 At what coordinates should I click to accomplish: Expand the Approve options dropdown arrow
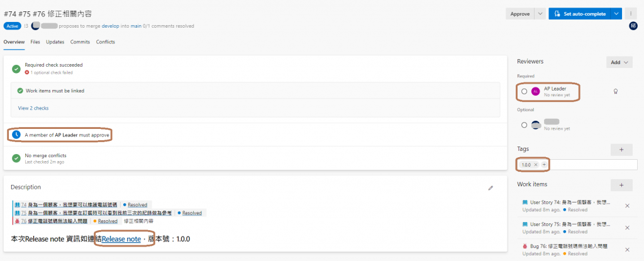pos(540,13)
